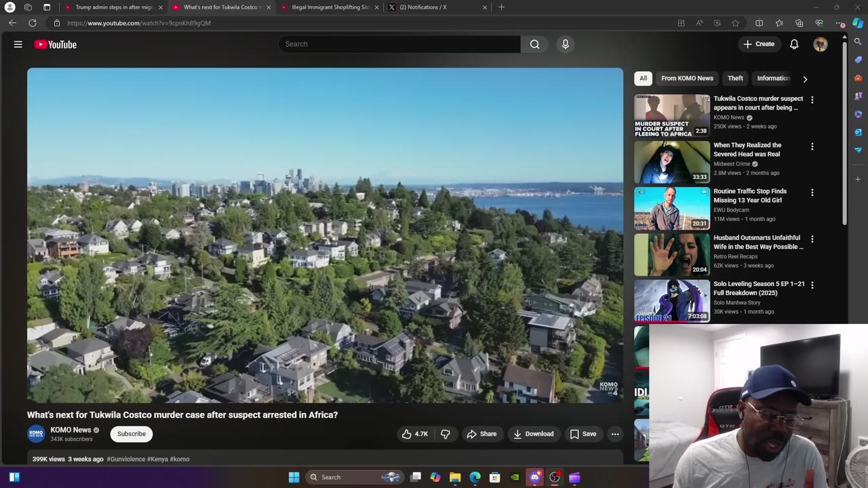
Task: Open the YouTube hamburger guide menu
Action: (18, 44)
